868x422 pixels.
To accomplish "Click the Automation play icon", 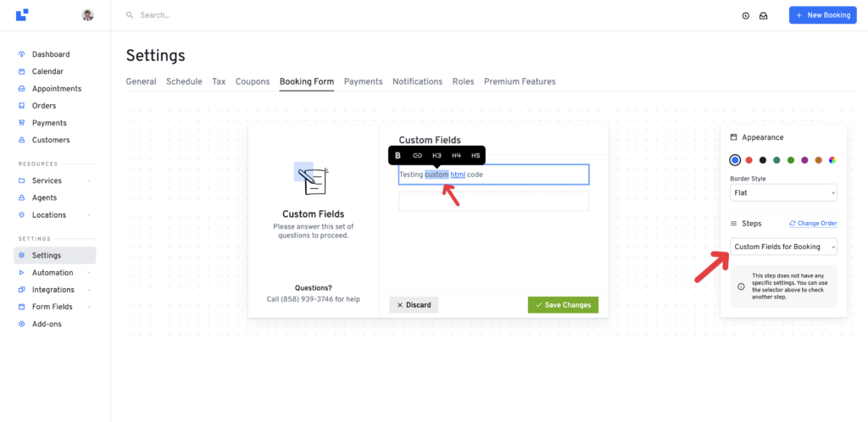I will [x=21, y=273].
